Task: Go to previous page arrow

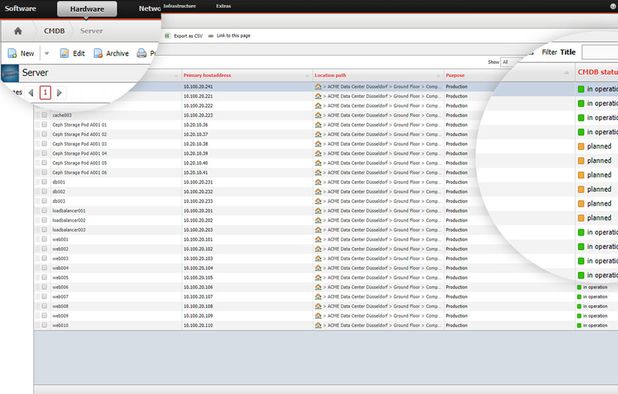Action: click(x=31, y=93)
